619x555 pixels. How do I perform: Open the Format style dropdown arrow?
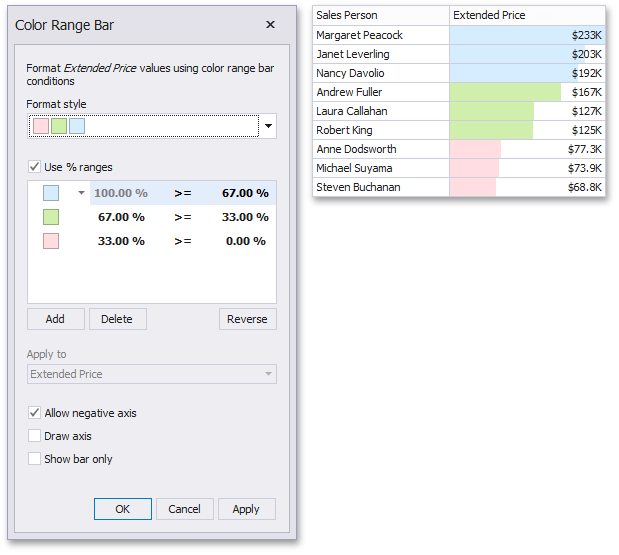tap(268, 126)
